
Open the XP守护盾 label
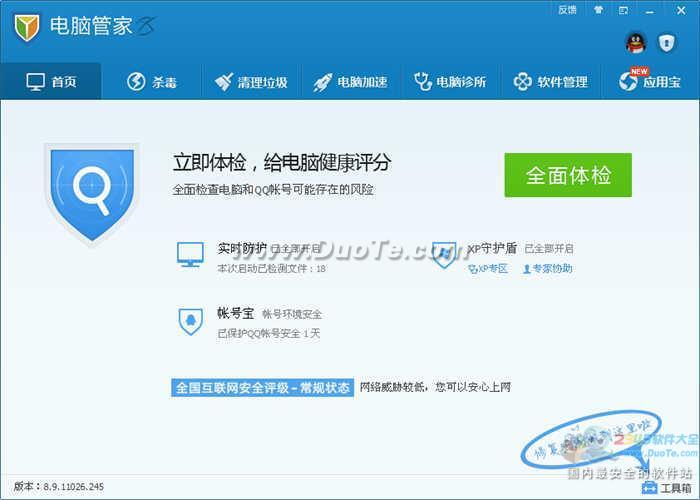[492, 248]
